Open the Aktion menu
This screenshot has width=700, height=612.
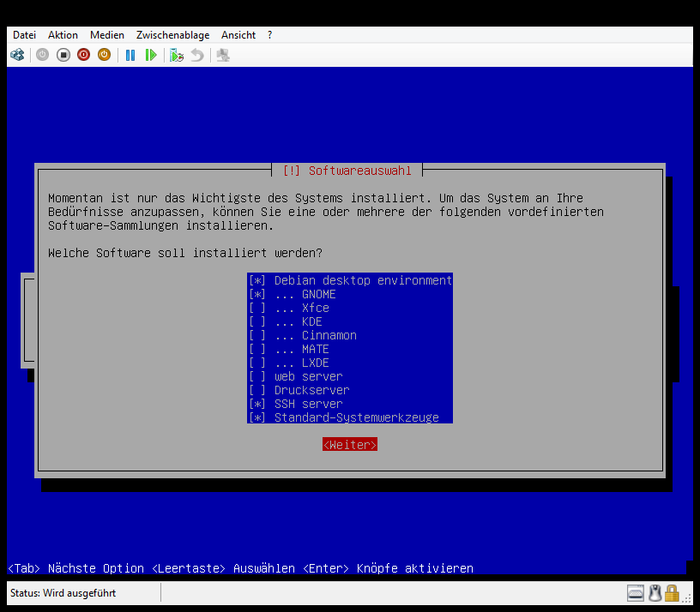63,35
